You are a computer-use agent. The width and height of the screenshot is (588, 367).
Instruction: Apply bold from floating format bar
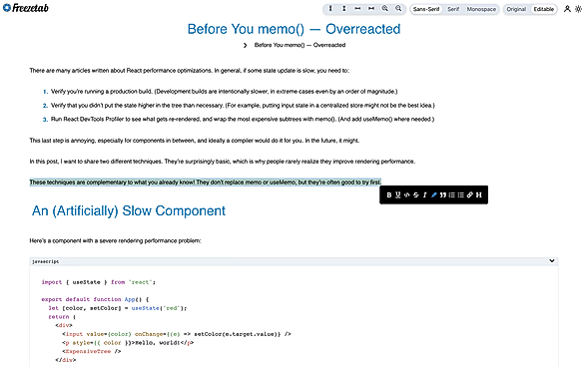point(389,194)
